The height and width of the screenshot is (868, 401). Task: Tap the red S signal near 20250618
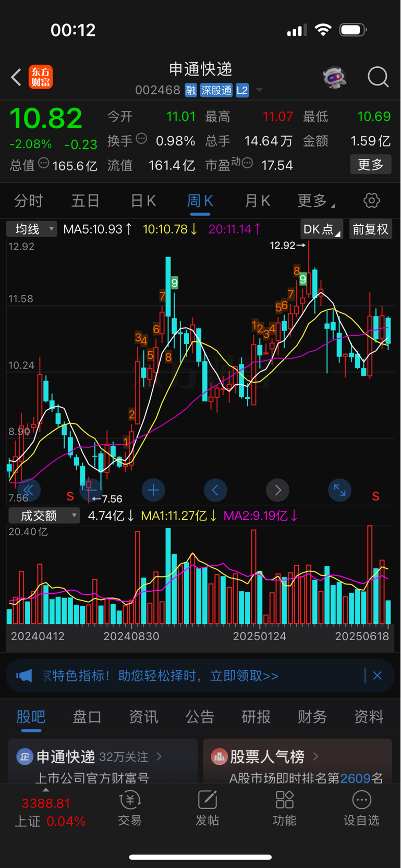coord(375,496)
